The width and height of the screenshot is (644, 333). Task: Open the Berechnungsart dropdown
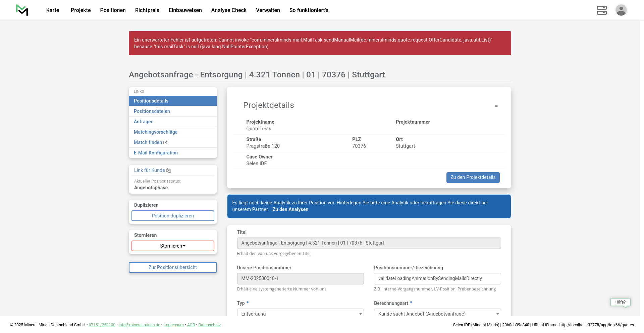click(437, 314)
